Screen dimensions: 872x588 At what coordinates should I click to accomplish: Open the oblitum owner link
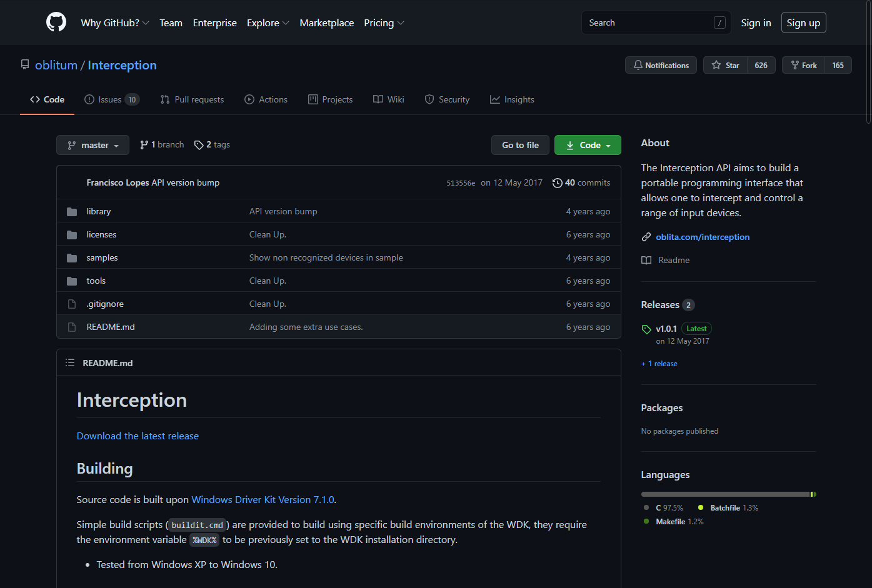[56, 65]
